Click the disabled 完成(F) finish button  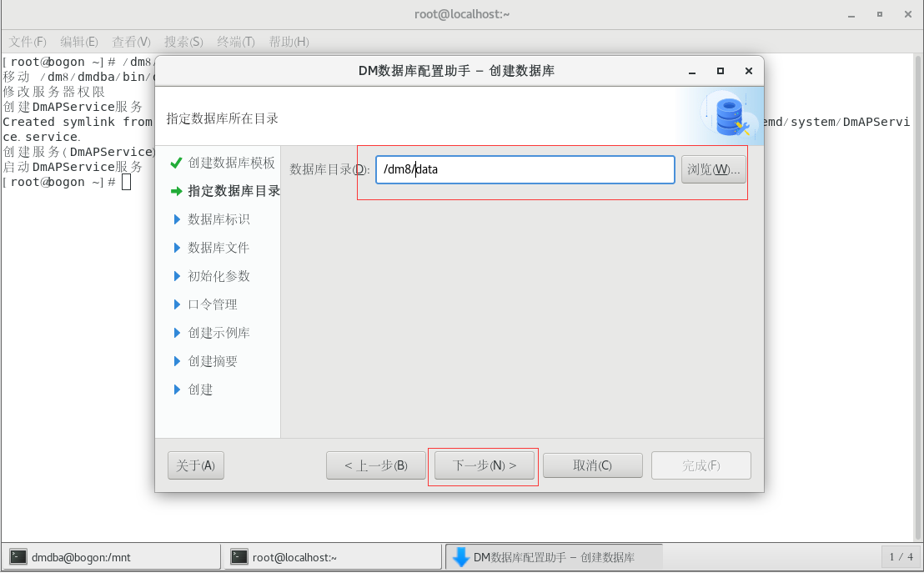tap(701, 465)
